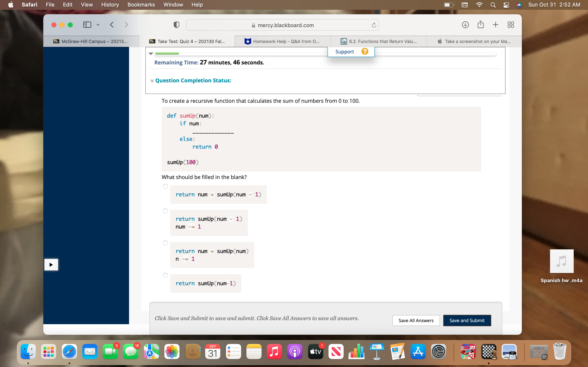Select radio button for second answer option
The width and height of the screenshot is (588, 367).
(165, 210)
